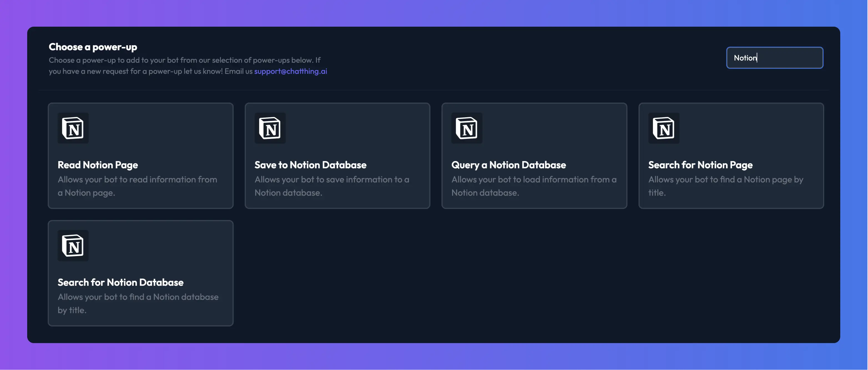Focus the power-up search field containing Notion
The width and height of the screenshot is (868, 370).
pos(774,58)
